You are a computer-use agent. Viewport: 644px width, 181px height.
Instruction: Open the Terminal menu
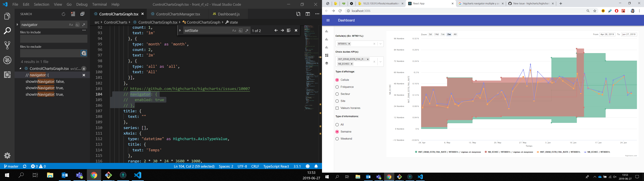[x=99, y=5]
